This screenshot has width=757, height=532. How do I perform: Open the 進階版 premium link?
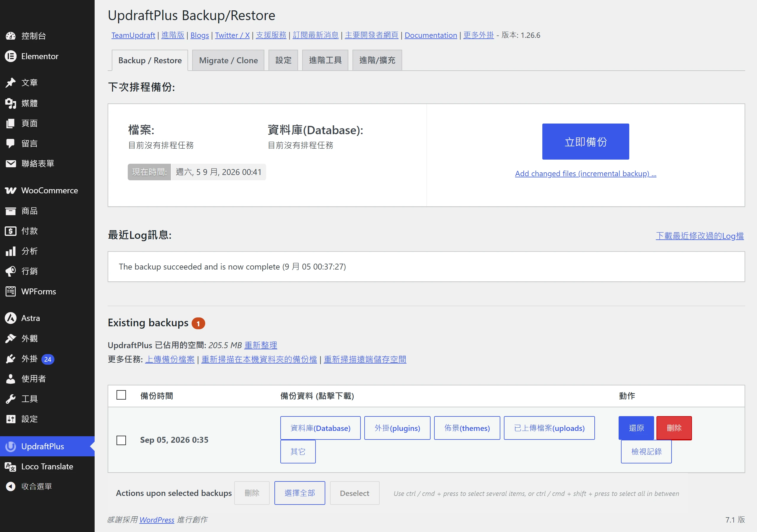tap(173, 35)
